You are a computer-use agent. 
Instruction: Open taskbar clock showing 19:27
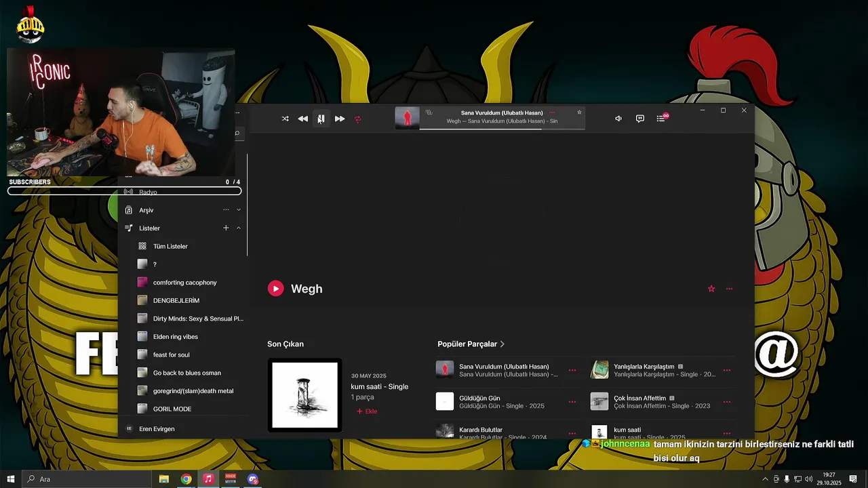(829, 479)
